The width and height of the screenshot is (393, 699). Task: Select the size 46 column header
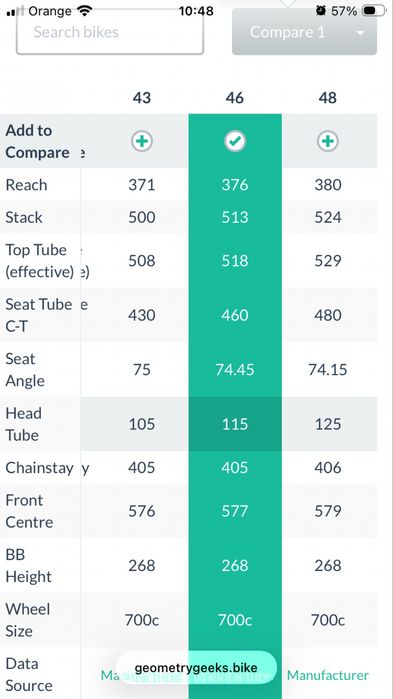click(235, 98)
